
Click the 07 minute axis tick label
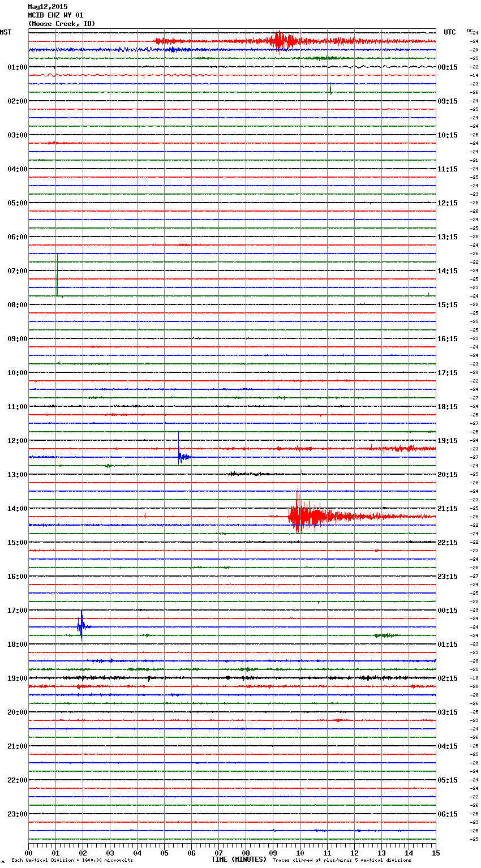(x=218, y=853)
